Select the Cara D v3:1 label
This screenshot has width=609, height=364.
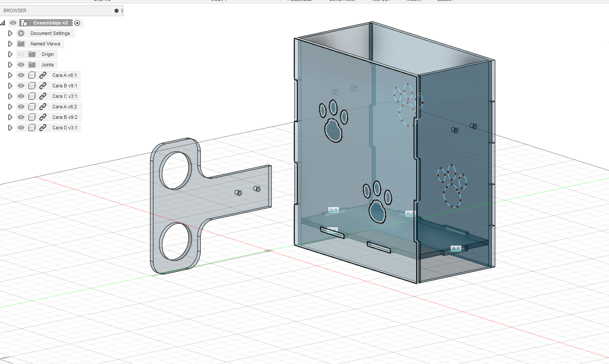coord(65,128)
